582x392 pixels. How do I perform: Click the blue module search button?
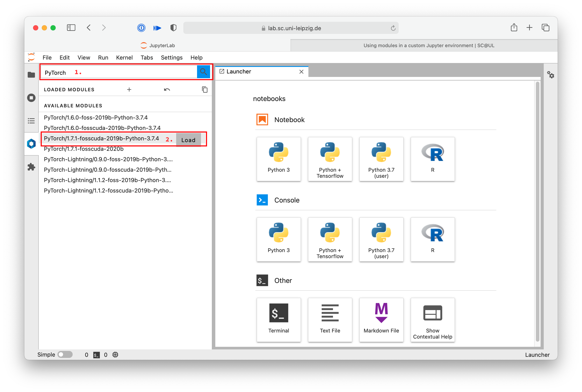(203, 72)
